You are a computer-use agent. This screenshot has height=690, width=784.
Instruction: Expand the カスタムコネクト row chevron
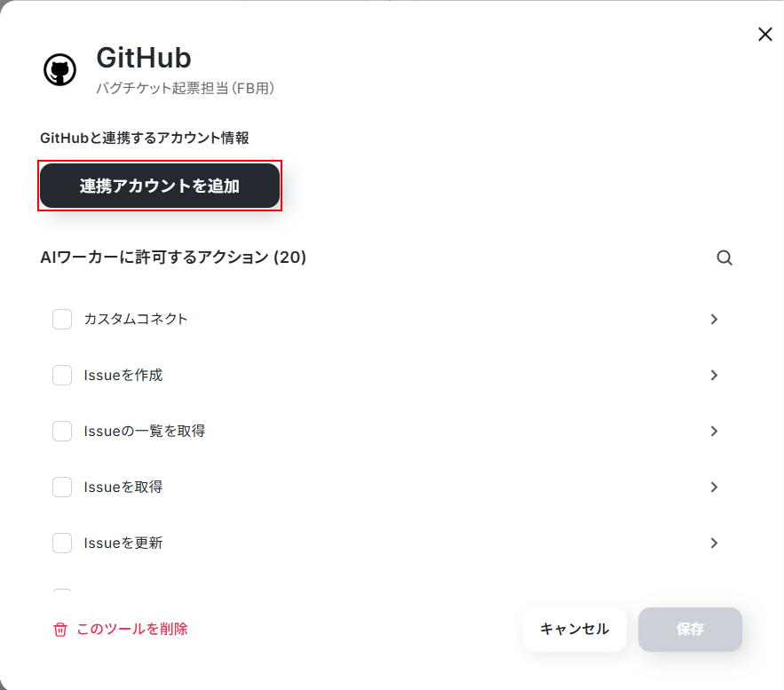pyautogui.click(x=714, y=319)
